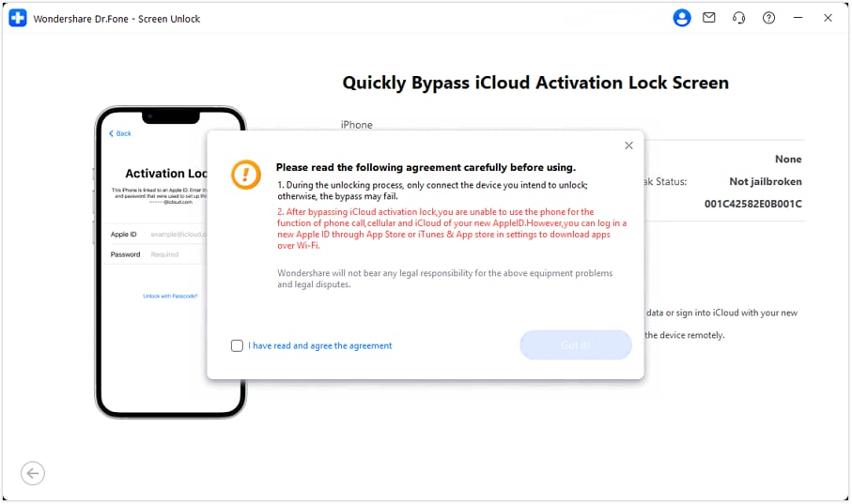Image resolution: width=852 pixels, height=504 pixels.
Task: Open the mail feedback icon
Action: pyautogui.click(x=708, y=18)
